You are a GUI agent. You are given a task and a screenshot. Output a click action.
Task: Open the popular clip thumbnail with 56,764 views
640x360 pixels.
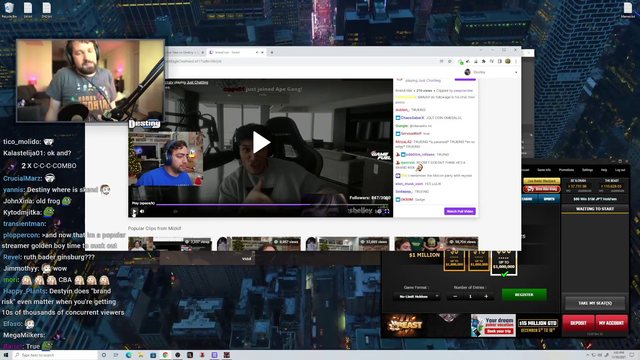[x=436, y=244]
